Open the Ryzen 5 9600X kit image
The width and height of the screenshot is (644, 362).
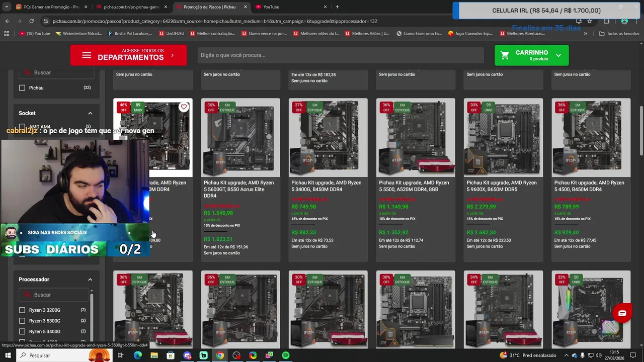(503, 137)
